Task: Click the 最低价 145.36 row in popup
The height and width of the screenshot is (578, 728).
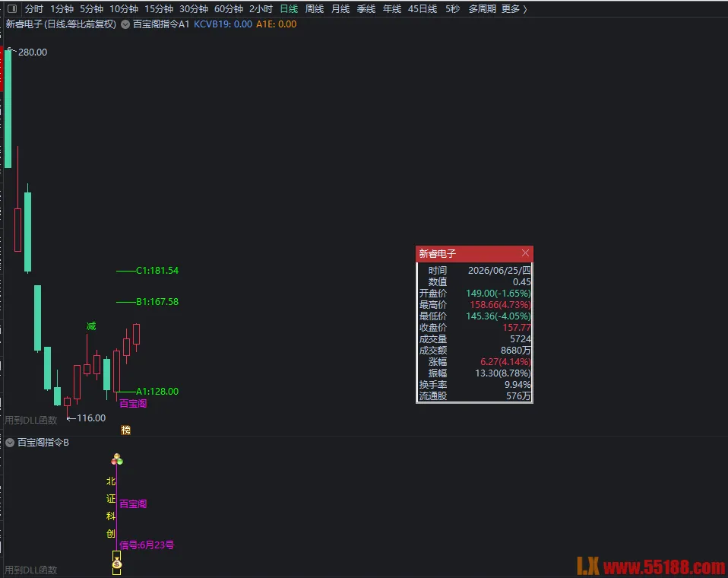Action: click(x=474, y=316)
